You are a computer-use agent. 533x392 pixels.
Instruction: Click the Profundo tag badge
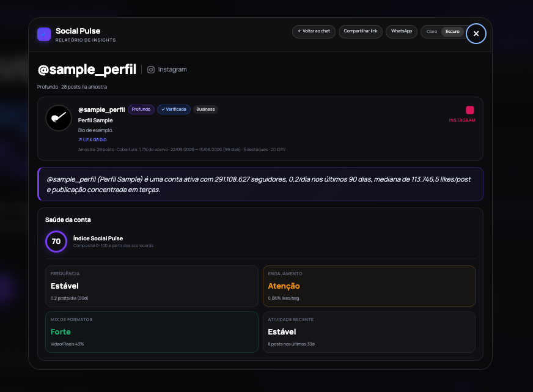tap(141, 109)
